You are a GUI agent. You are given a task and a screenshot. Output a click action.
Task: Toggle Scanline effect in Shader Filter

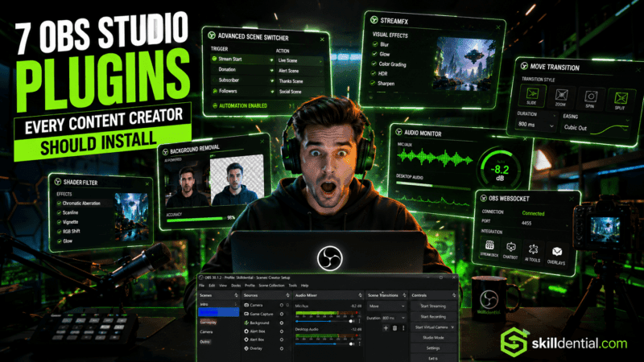(59, 212)
